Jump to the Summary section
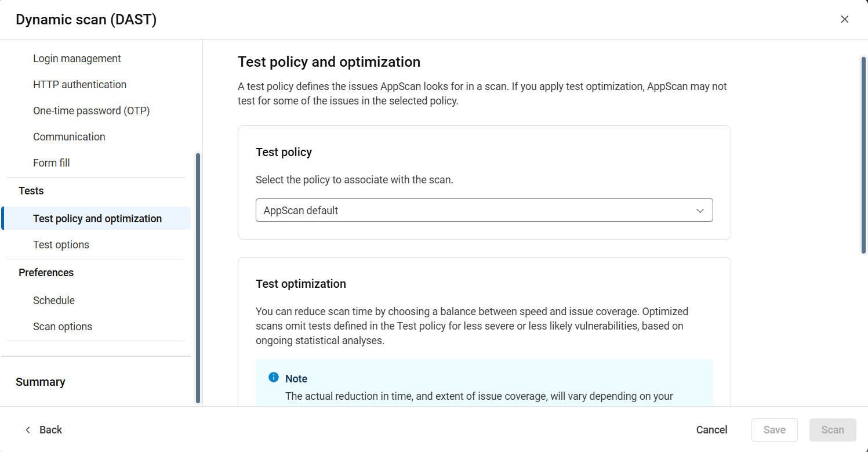 (40, 382)
